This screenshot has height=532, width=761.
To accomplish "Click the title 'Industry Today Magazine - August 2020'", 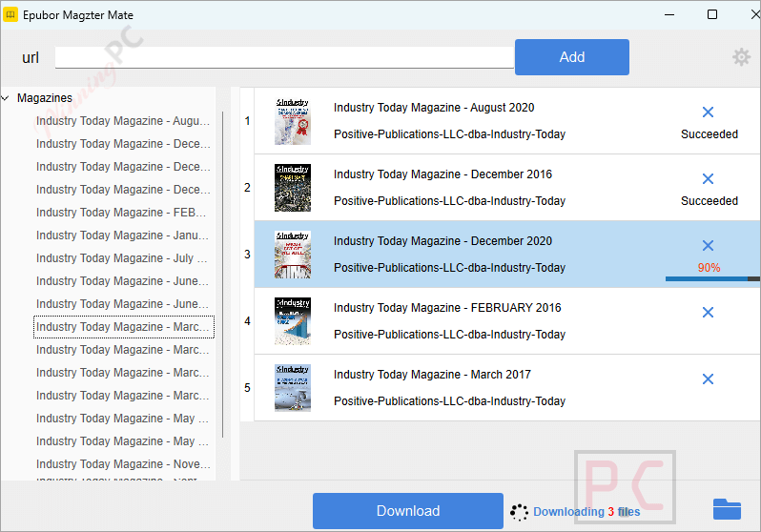I will coord(434,108).
